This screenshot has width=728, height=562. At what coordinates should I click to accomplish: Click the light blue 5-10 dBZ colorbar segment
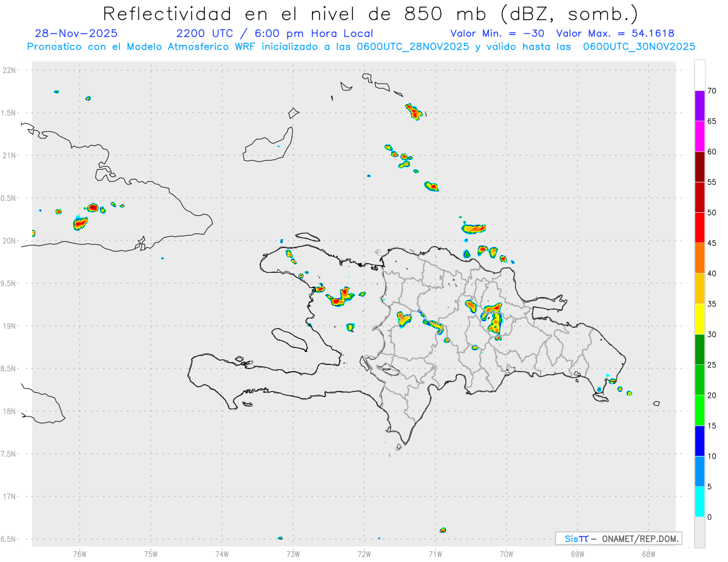point(699,472)
